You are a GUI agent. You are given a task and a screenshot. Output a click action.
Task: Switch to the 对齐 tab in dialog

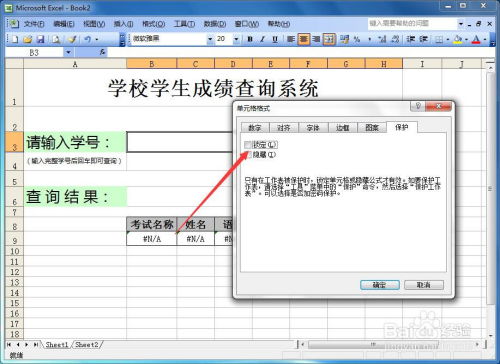point(284,128)
